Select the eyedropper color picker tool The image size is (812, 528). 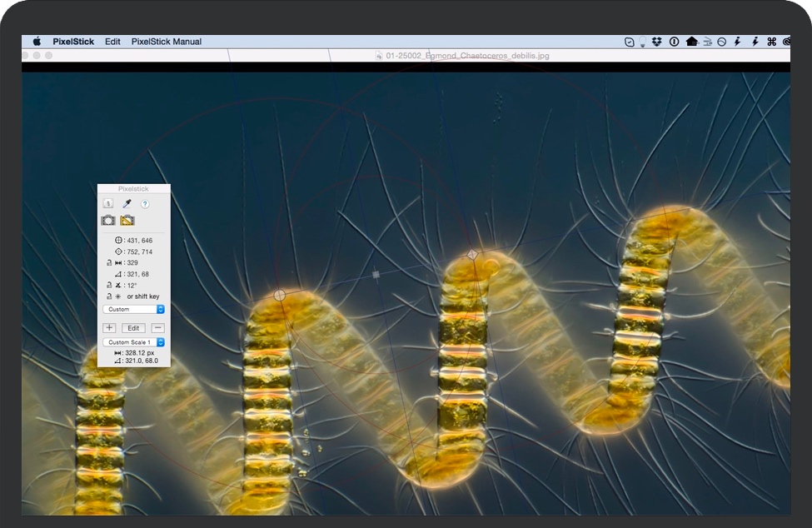pyautogui.click(x=127, y=203)
